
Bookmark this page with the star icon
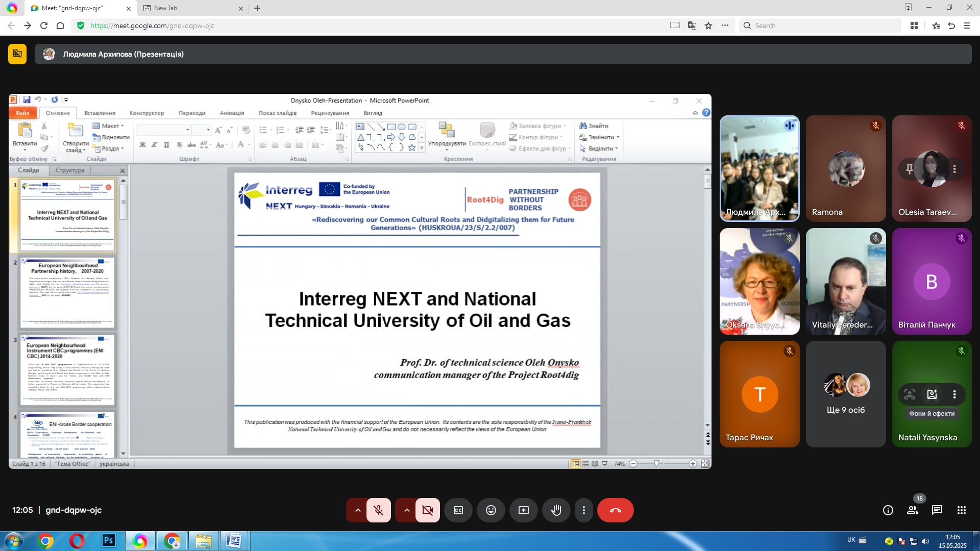click(708, 26)
